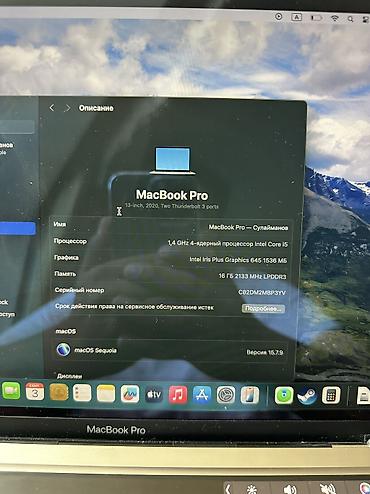Launch the Music app from the Dock
370x494 pixels.
coord(178,395)
